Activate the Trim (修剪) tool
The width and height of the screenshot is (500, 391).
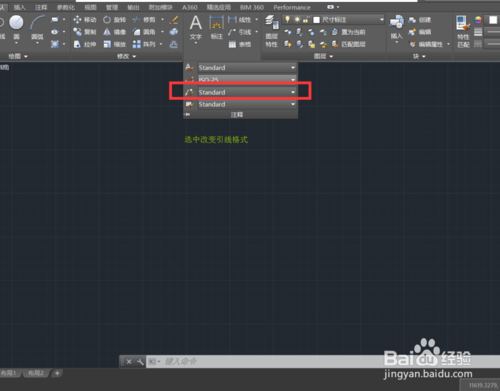coord(144,20)
